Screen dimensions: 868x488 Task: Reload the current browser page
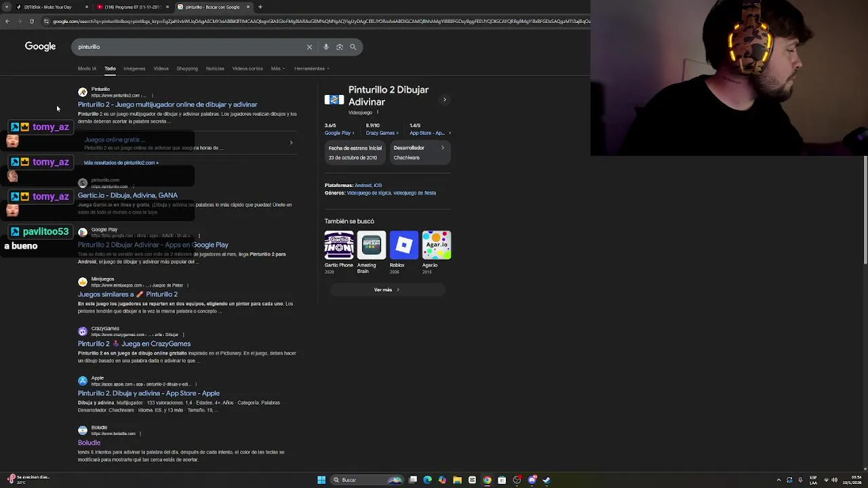pyautogui.click(x=31, y=21)
